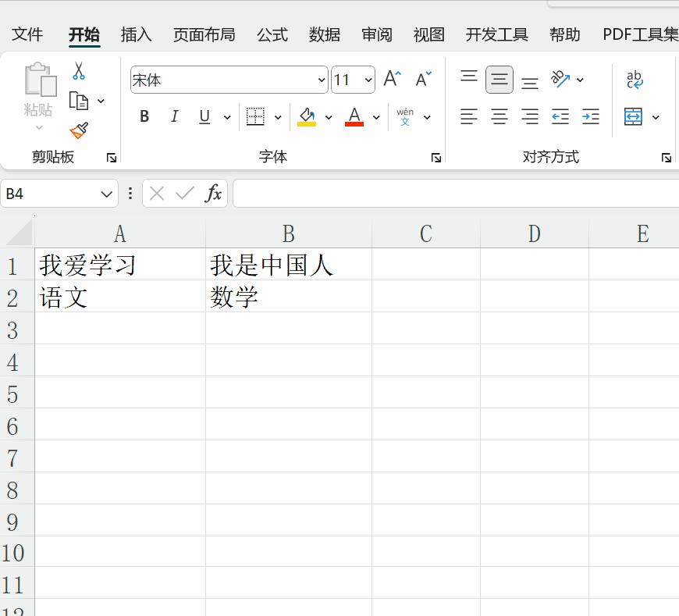The image size is (679, 616).
Task: Toggle bold formatting
Action: (144, 116)
